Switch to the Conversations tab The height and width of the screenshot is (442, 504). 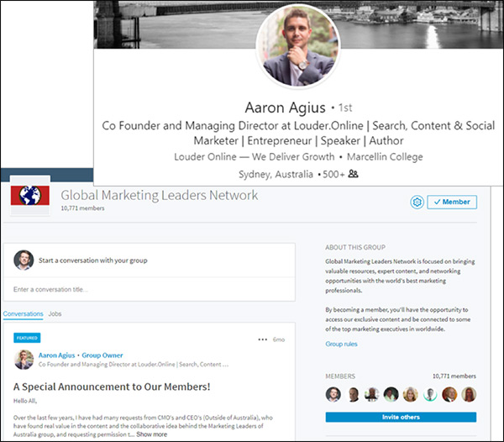pyautogui.click(x=24, y=313)
